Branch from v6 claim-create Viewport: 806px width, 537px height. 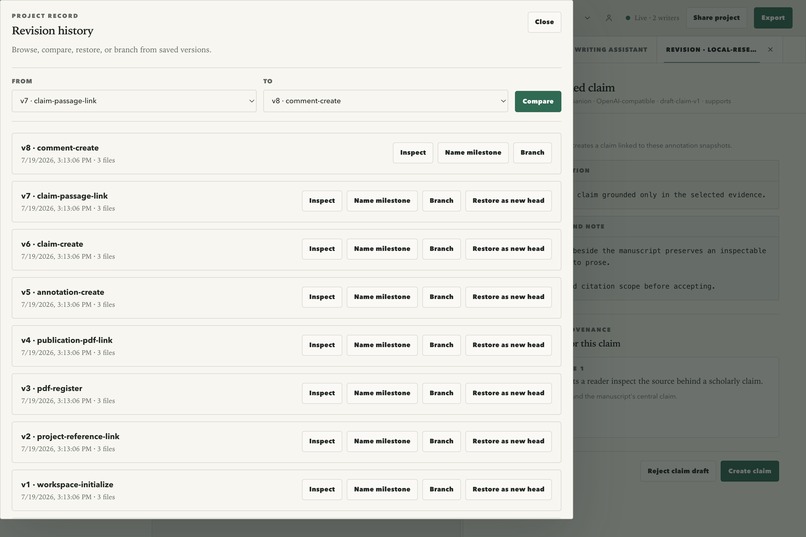tap(441, 249)
